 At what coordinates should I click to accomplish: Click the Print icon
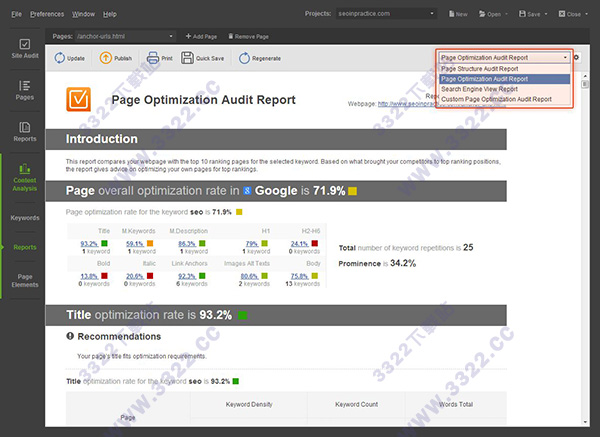tap(153, 58)
